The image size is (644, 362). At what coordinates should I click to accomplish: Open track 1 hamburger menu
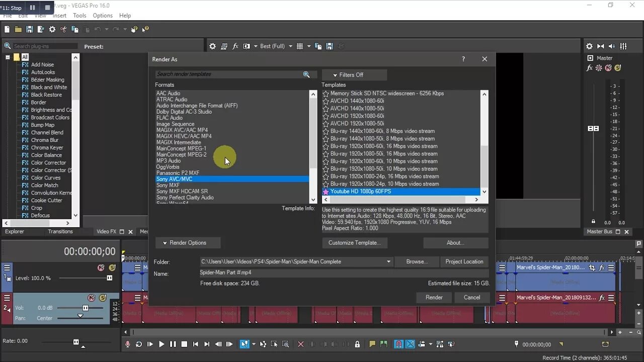(x=7, y=268)
